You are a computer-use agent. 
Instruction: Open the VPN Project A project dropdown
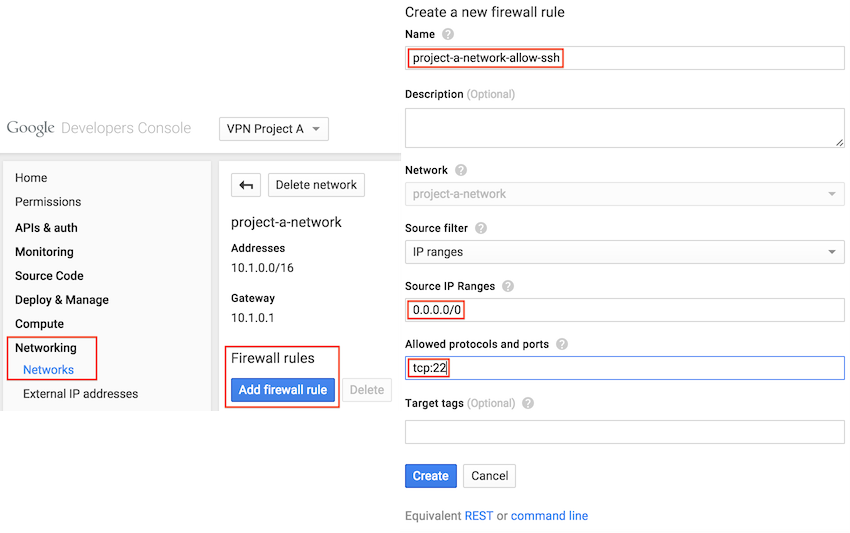[274, 129]
